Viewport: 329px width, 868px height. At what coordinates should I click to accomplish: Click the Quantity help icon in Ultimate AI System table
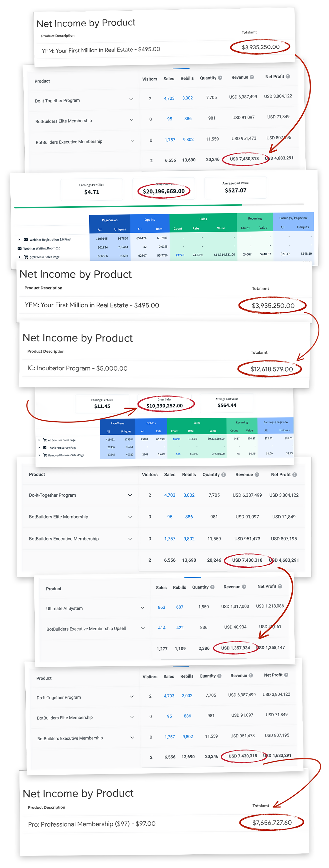click(x=212, y=587)
